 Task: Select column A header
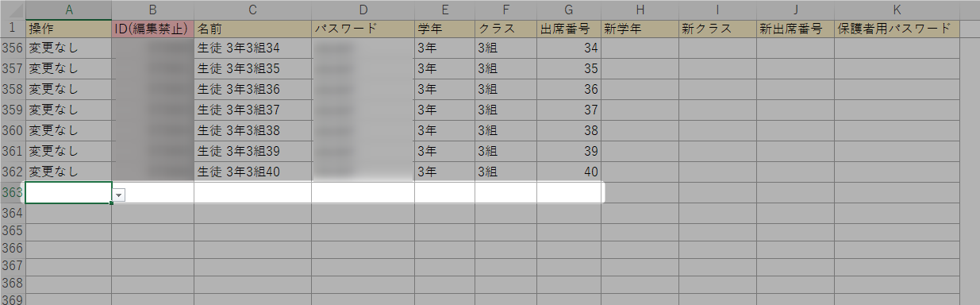tap(68, 10)
